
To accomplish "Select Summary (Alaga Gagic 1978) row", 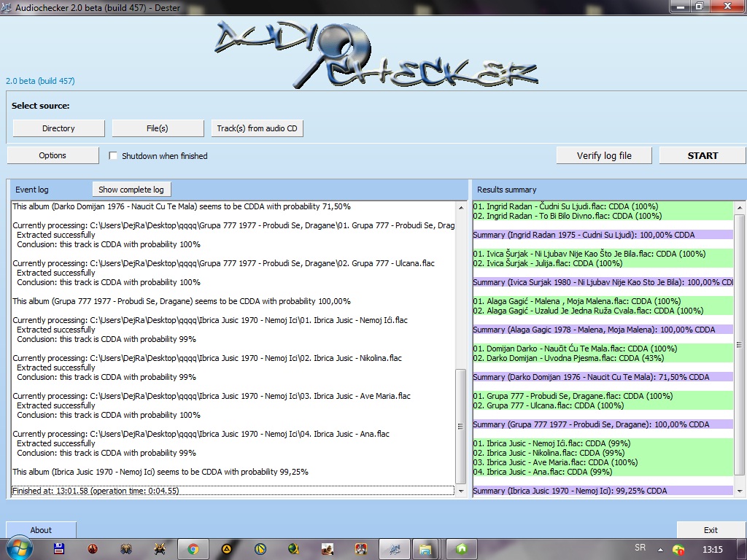I will tap(603, 330).
